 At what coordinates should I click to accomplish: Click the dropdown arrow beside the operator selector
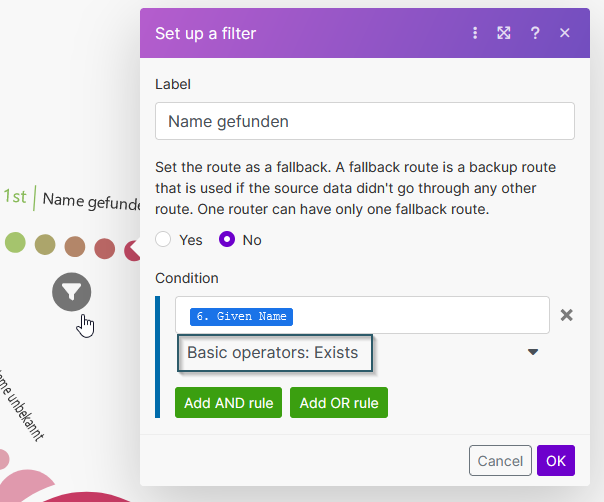tap(533, 352)
